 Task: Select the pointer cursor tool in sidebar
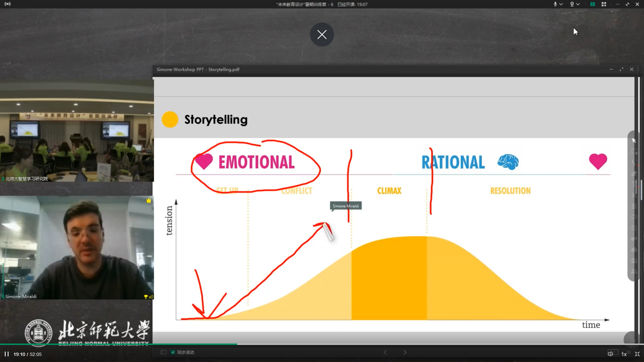click(634, 140)
